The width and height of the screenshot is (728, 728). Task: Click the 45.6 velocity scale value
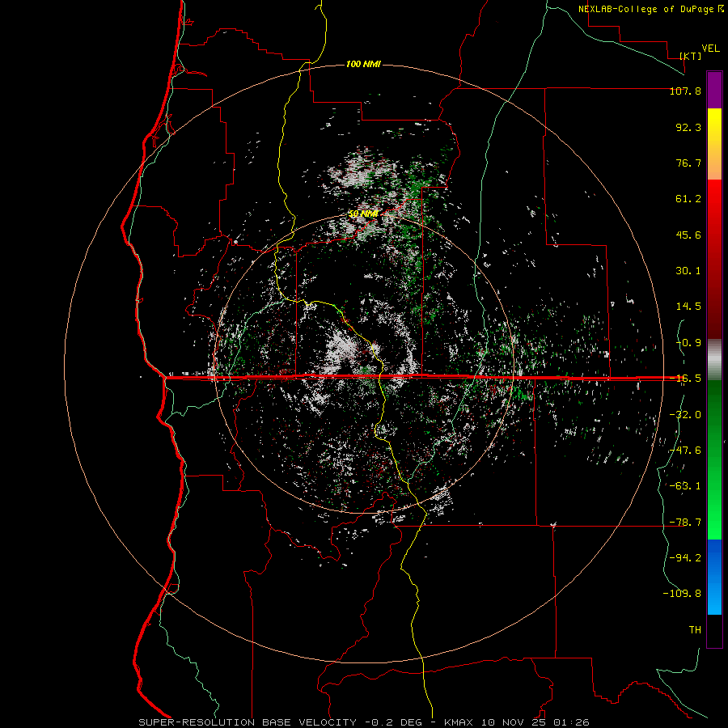[x=688, y=235]
